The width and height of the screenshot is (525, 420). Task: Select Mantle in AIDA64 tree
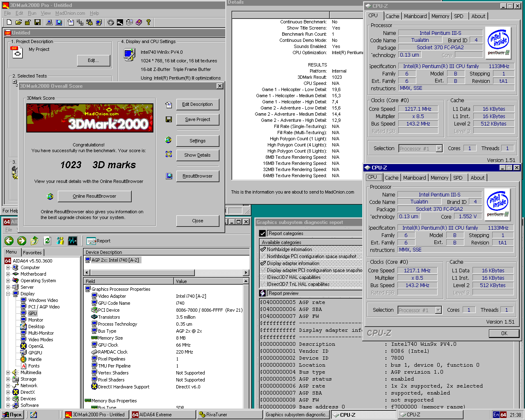(35, 359)
